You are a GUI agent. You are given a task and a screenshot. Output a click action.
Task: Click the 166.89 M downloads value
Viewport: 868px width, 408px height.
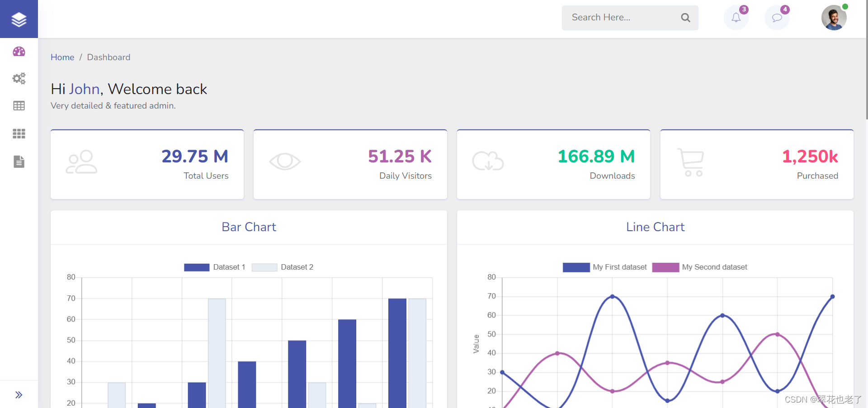[x=596, y=157]
